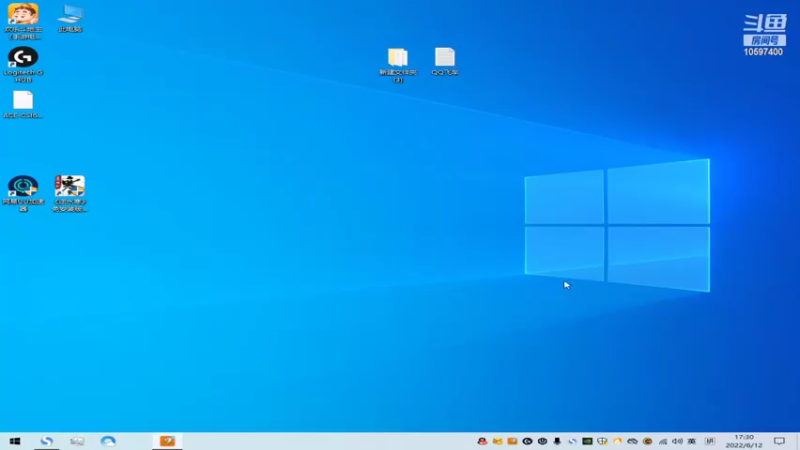This screenshot has width=800, height=450.
Task: Open the blue Sogou S tray icon
Action: (x=572, y=441)
